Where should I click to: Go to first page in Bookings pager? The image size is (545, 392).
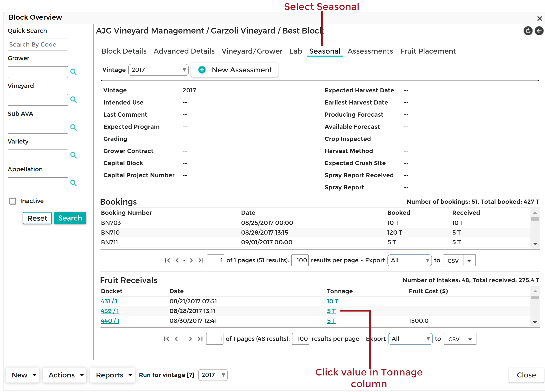click(x=167, y=260)
